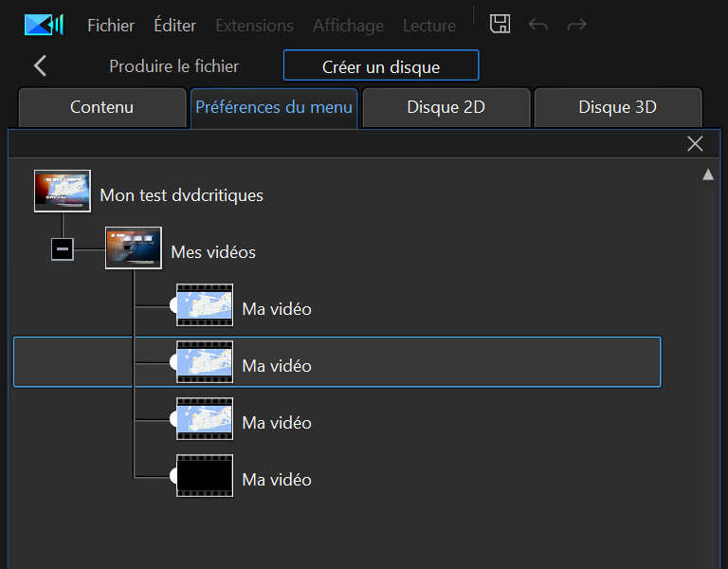This screenshot has height=569, width=728.
Task: Select Mes vidéos menu thumbnail
Action: coord(134,248)
